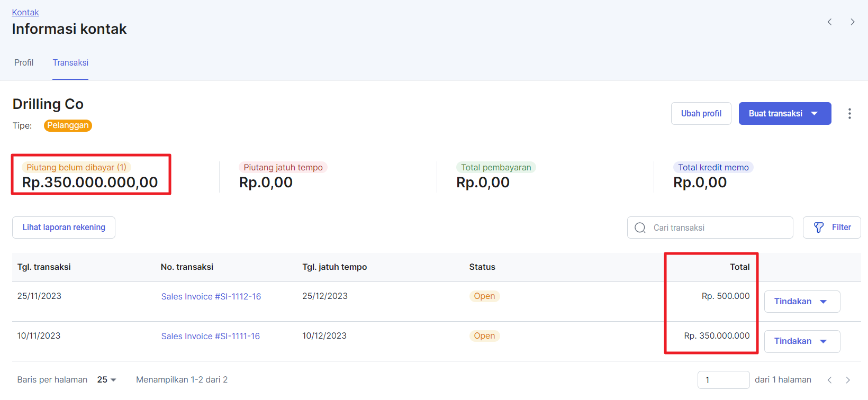
Task: Change rows per page from 25
Action: 106,380
